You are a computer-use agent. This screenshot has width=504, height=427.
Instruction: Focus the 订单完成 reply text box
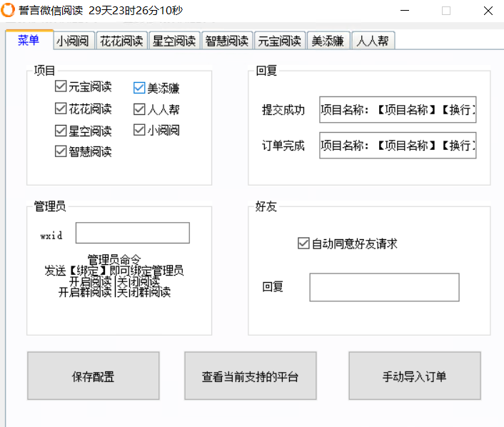pos(398,145)
